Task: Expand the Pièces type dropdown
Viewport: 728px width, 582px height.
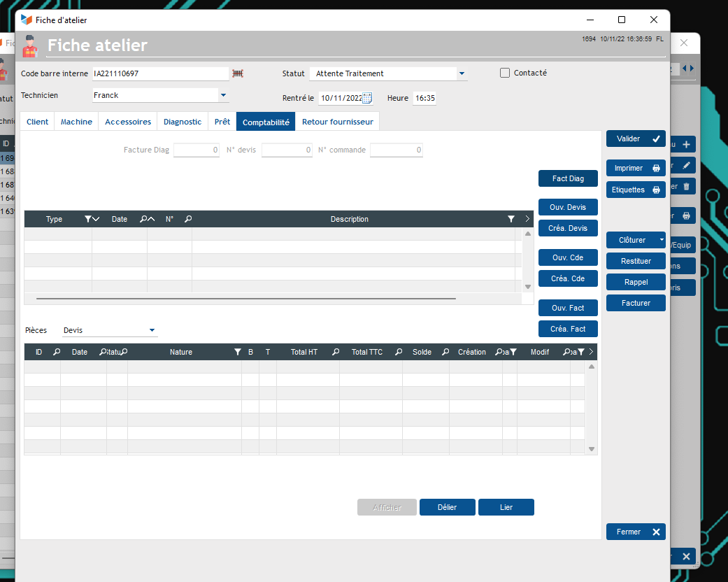Action: [x=152, y=330]
